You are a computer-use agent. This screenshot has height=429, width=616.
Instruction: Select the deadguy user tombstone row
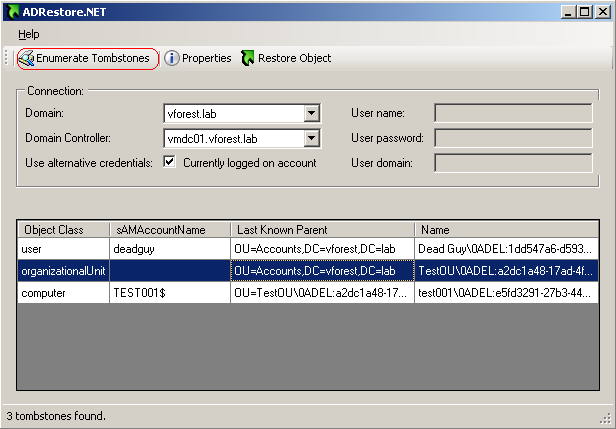(308, 249)
